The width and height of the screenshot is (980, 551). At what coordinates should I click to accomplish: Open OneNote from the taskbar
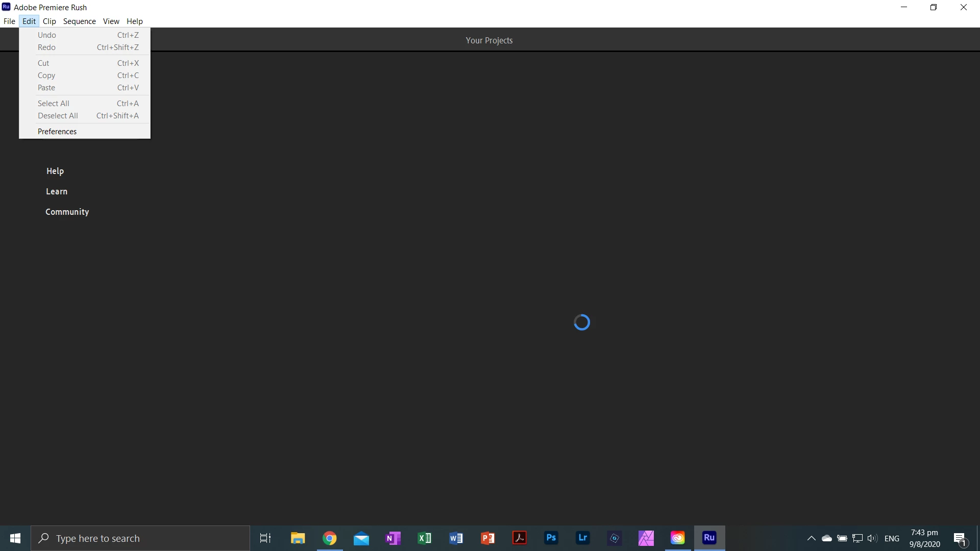[x=393, y=538]
